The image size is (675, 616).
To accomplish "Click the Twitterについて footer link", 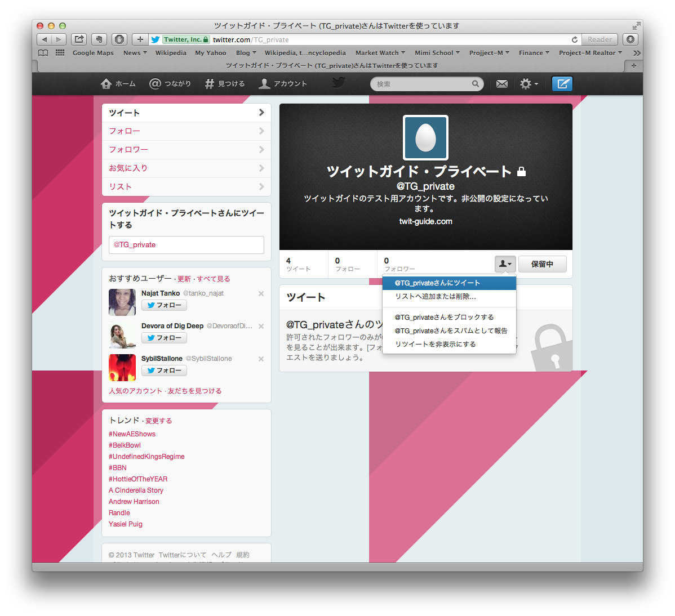I will (183, 555).
